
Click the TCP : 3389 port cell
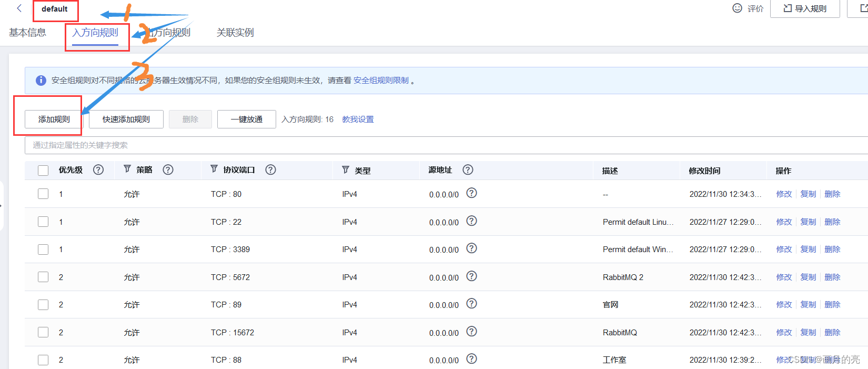230,250
